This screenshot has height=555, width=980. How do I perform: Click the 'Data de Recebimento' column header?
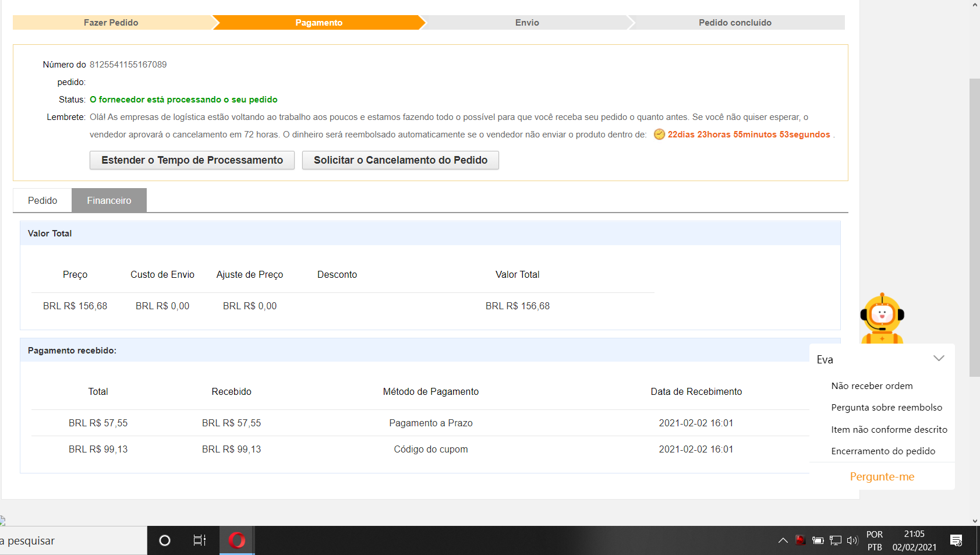[x=696, y=391]
